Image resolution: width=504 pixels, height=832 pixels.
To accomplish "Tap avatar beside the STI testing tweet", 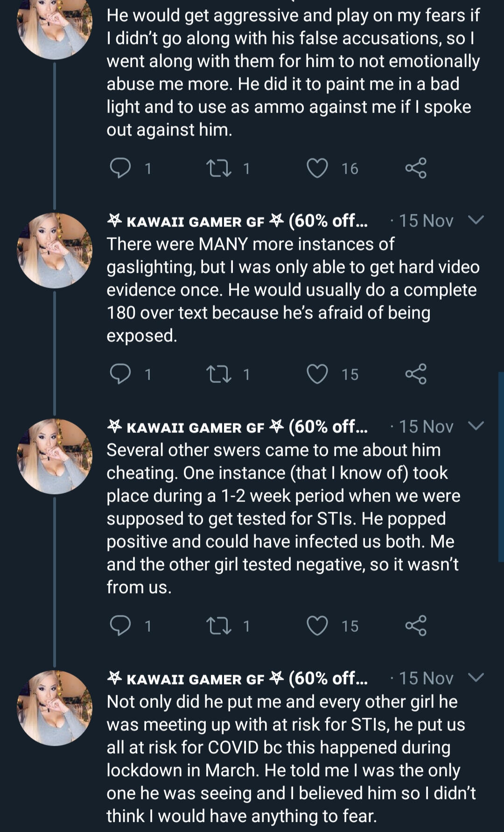I will (55, 456).
